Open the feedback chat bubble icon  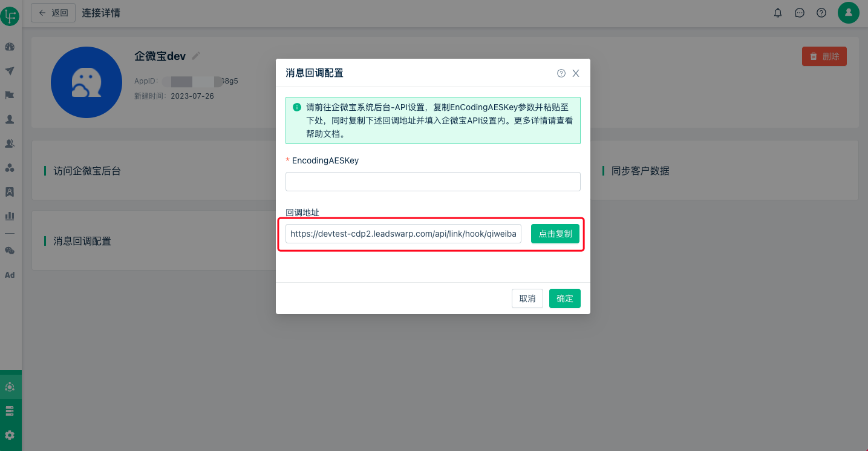800,12
